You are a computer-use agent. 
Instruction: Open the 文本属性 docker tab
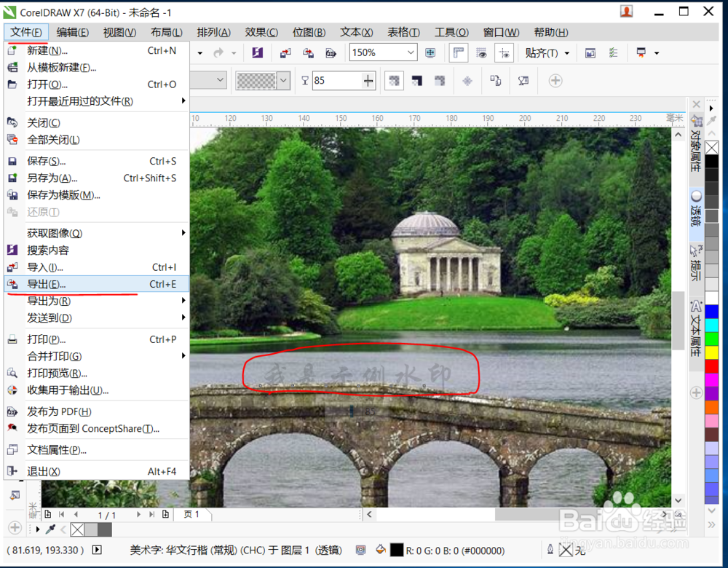click(x=695, y=328)
